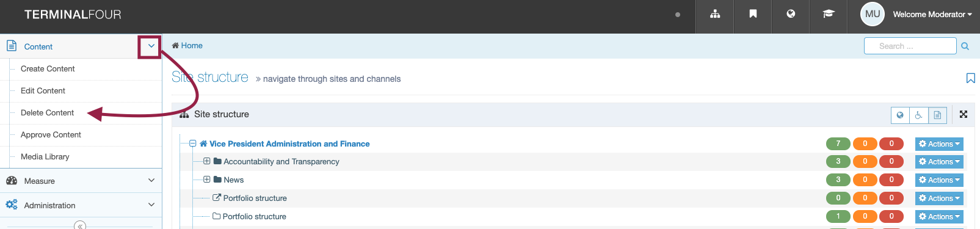This screenshot has width=980, height=229.
Task: Click the graduation cap help icon
Action: pos(829,14)
